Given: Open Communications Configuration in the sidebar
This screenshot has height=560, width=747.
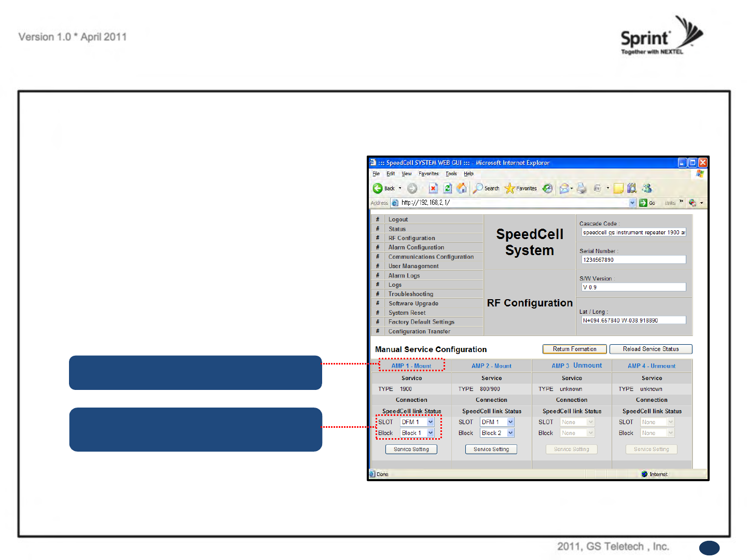Looking at the screenshot, I should click(x=431, y=257).
